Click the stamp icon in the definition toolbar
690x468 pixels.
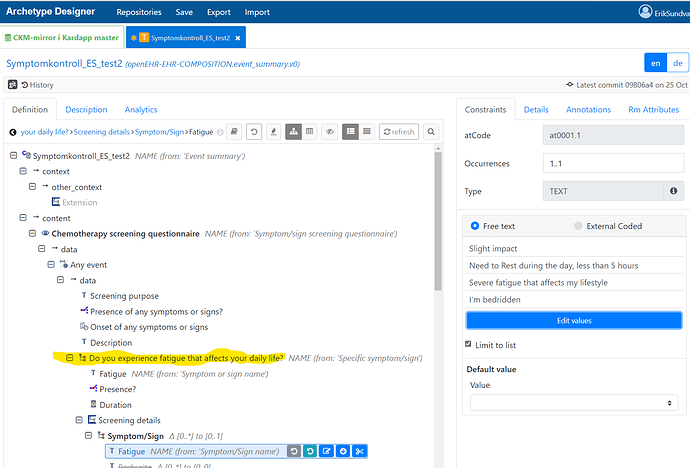(x=273, y=132)
